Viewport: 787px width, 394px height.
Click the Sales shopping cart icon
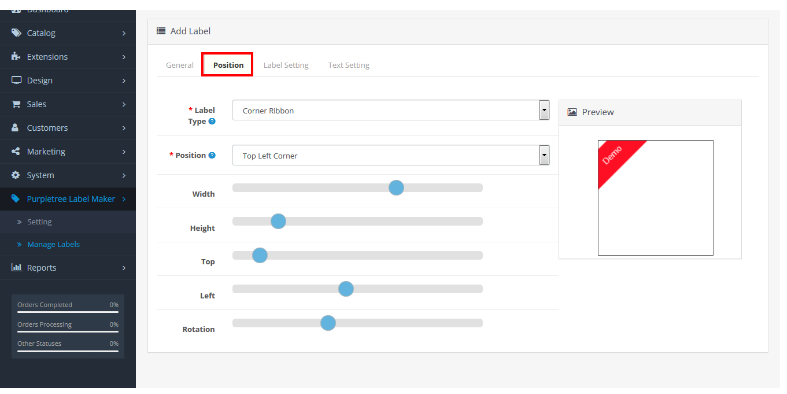click(x=16, y=104)
